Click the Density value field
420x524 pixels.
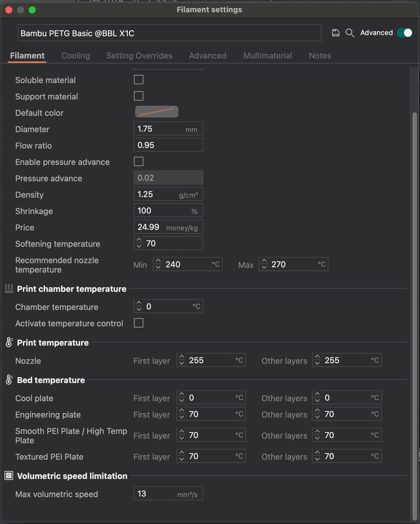click(168, 194)
